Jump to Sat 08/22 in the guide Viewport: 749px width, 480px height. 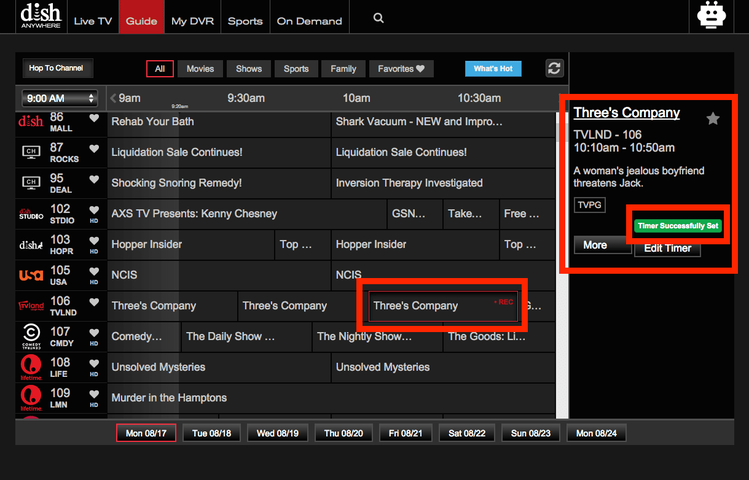(467, 433)
